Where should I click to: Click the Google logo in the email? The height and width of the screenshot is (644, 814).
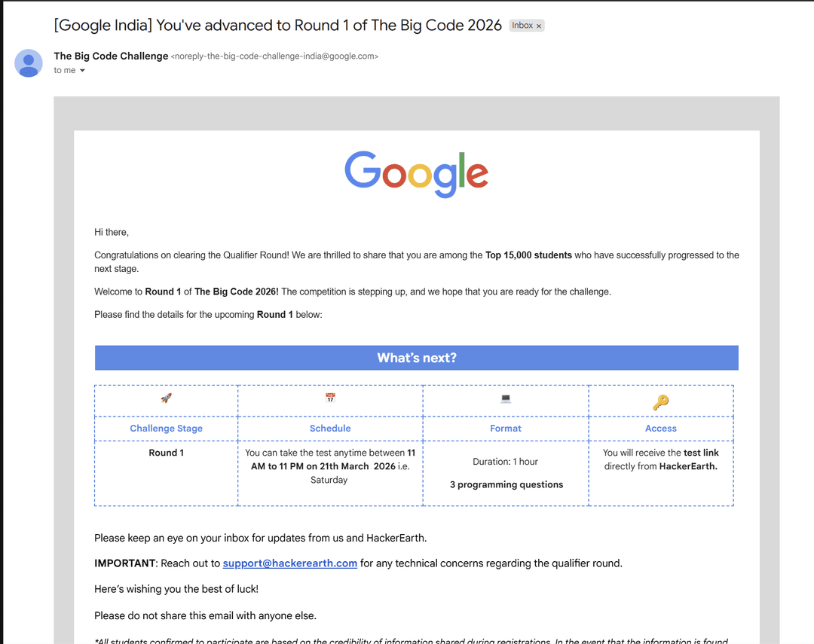[x=416, y=174]
